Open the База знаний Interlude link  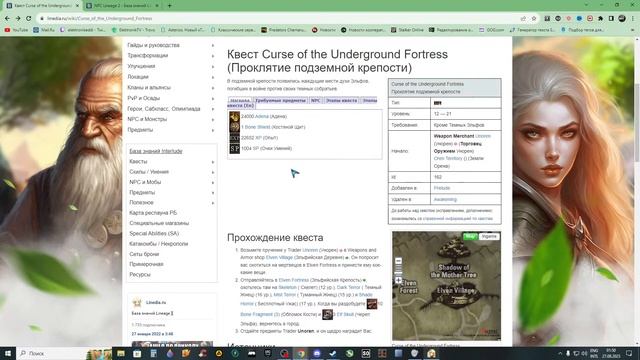click(156, 151)
